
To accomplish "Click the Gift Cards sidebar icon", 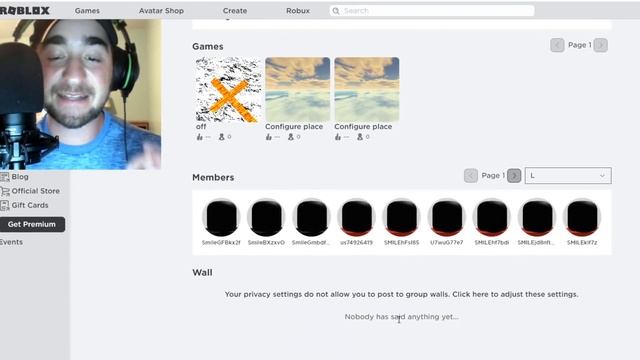I will [x=4, y=205].
